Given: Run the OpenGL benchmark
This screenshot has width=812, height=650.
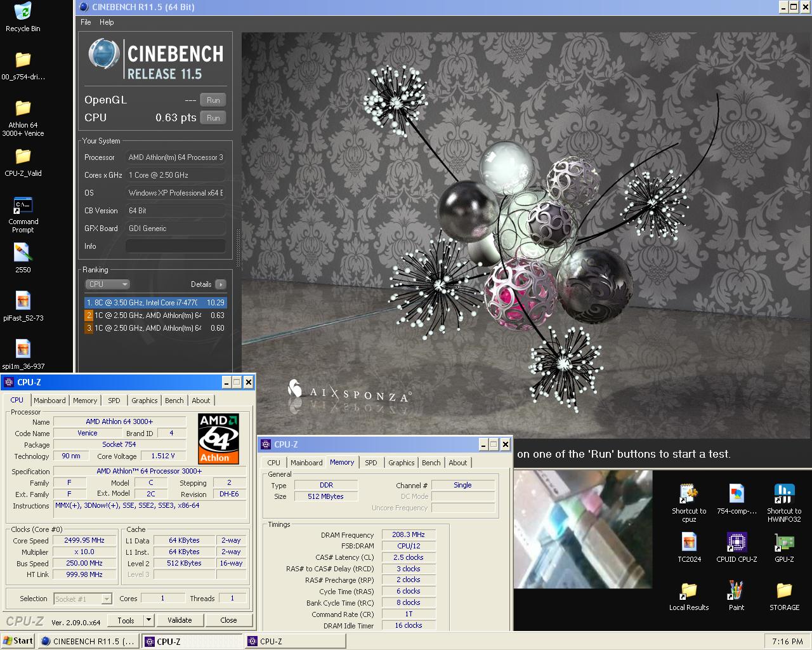Looking at the screenshot, I should point(213,100).
